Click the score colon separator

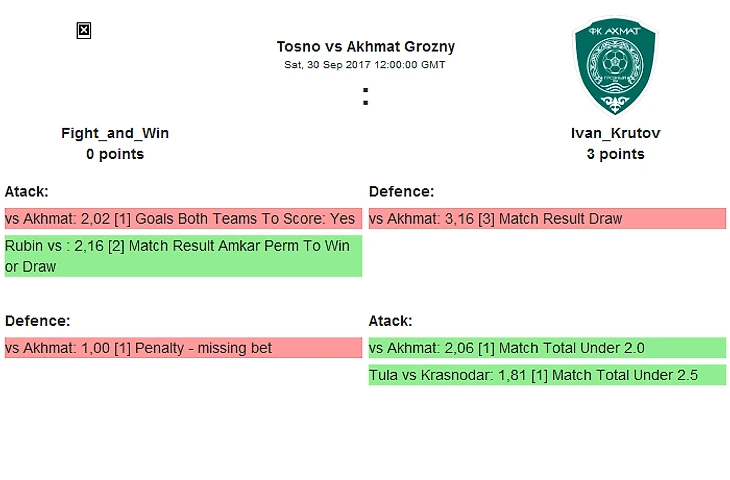pyautogui.click(x=365, y=96)
